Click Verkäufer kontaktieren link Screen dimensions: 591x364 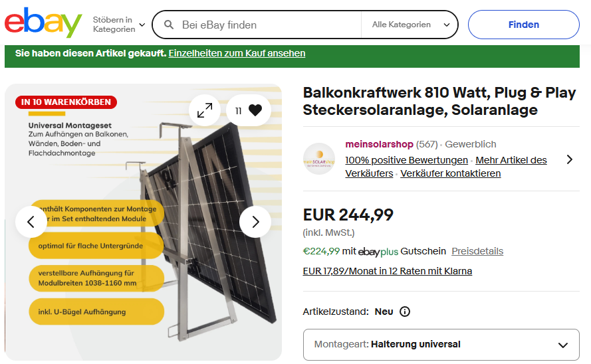click(451, 173)
